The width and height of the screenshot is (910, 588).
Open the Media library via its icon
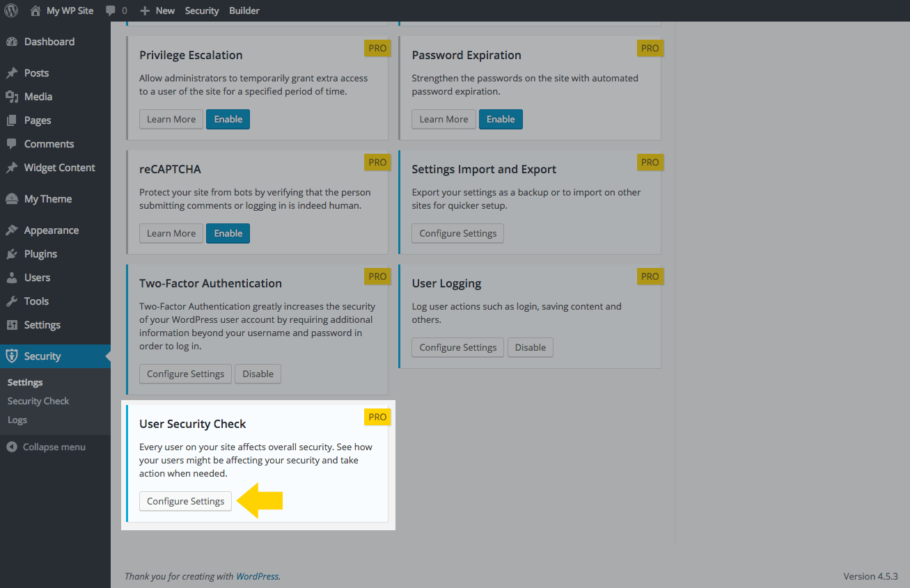(15, 96)
